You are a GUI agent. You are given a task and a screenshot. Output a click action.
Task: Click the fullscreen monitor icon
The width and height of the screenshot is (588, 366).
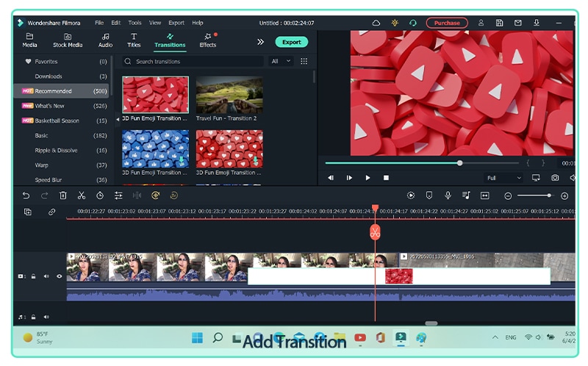click(x=536, y=178)
